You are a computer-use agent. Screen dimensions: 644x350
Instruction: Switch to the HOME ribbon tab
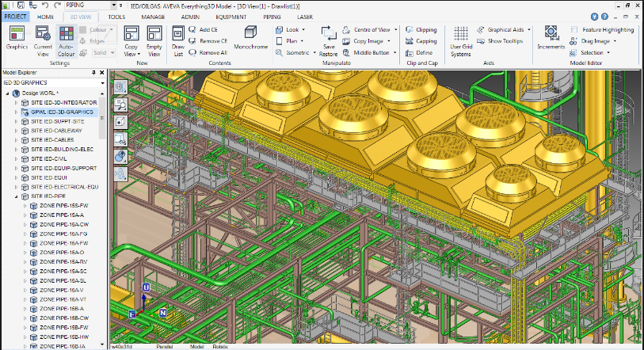(45, 17)
